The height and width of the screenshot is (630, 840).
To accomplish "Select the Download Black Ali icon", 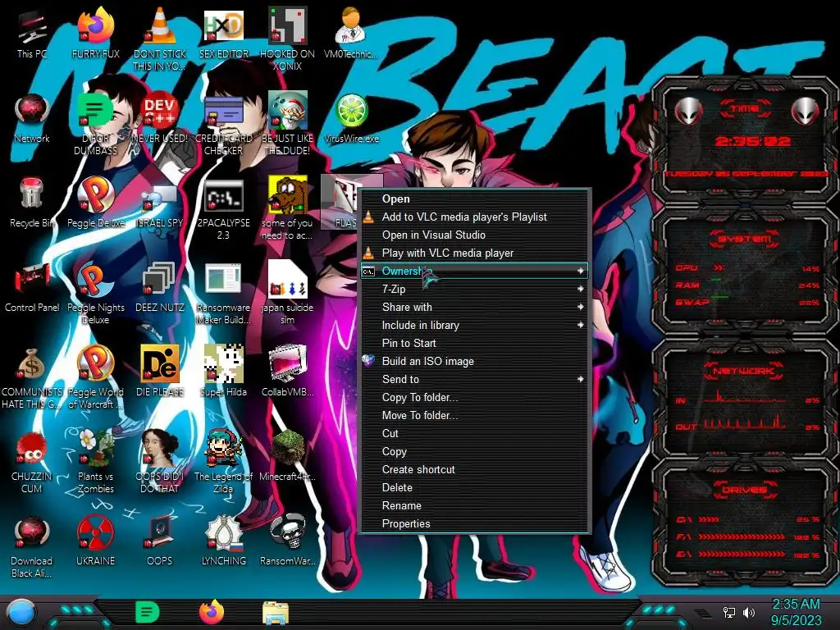I will [32, 547].
